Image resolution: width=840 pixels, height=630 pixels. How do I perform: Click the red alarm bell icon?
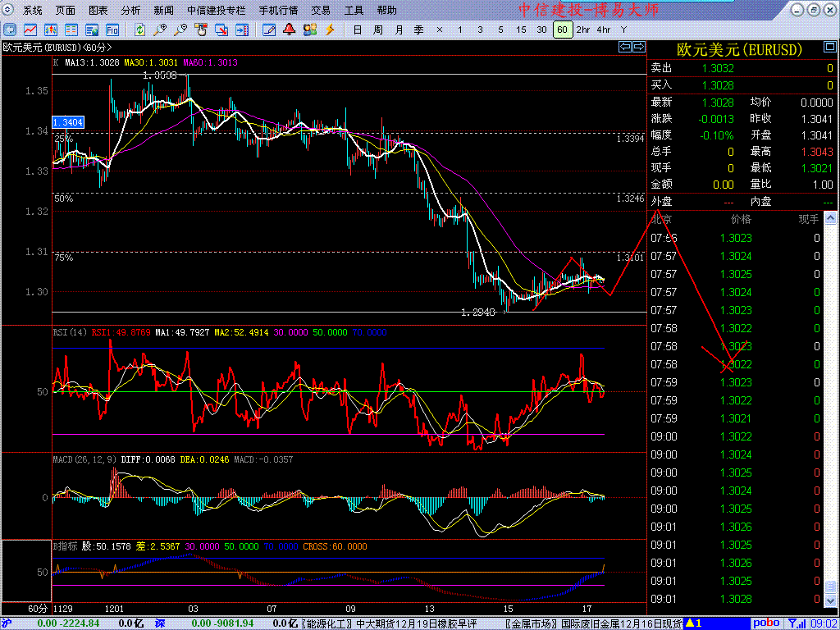click(x=290, y=30)
